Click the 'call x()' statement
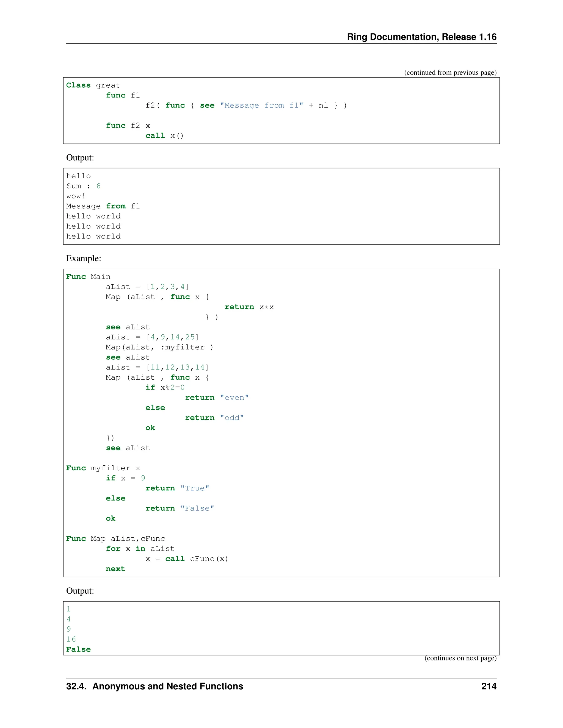 click(x=164, y=136)
